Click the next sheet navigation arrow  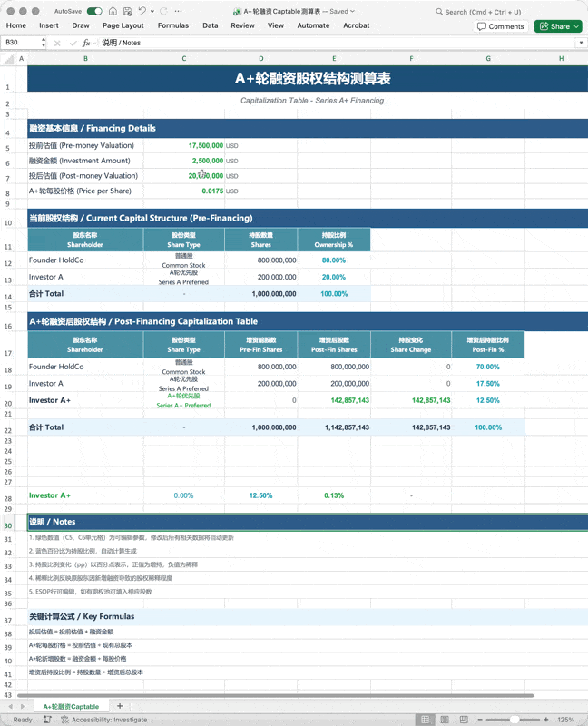(22, 707)
